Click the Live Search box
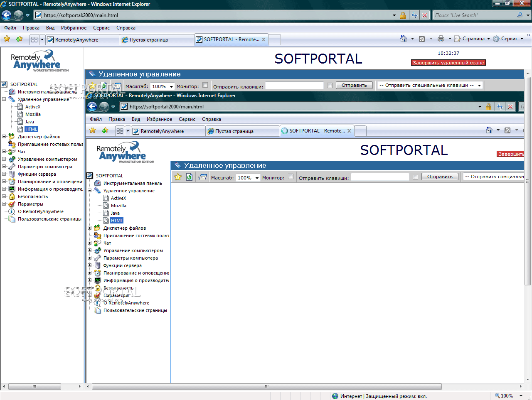Screen dimensions: 532x400 point(474,15)
